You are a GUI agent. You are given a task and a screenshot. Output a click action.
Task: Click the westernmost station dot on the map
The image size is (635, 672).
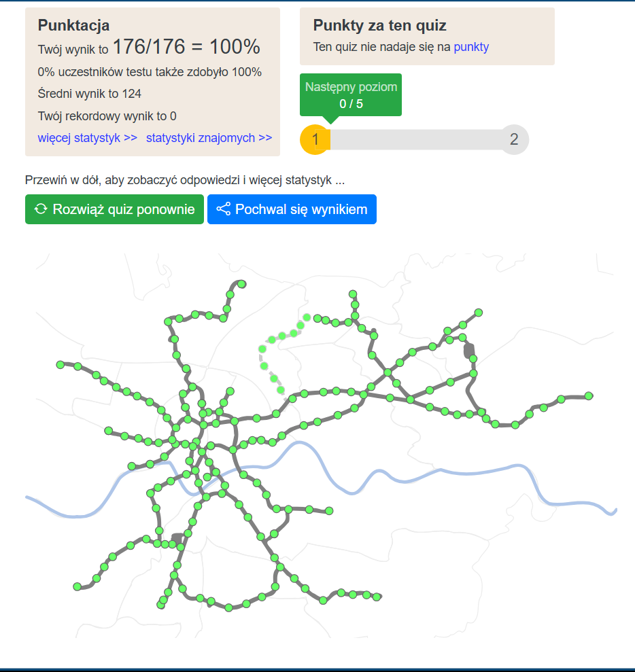click(x=61, y=364)
